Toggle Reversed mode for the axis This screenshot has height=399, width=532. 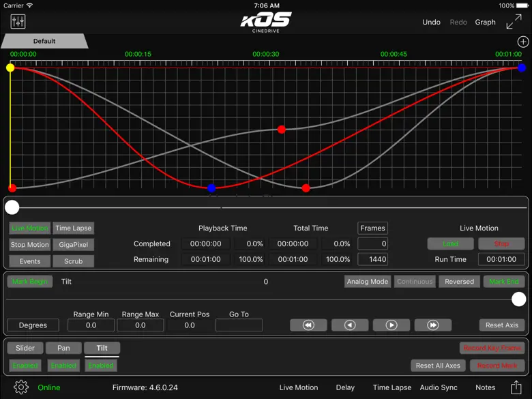point(459,282)
